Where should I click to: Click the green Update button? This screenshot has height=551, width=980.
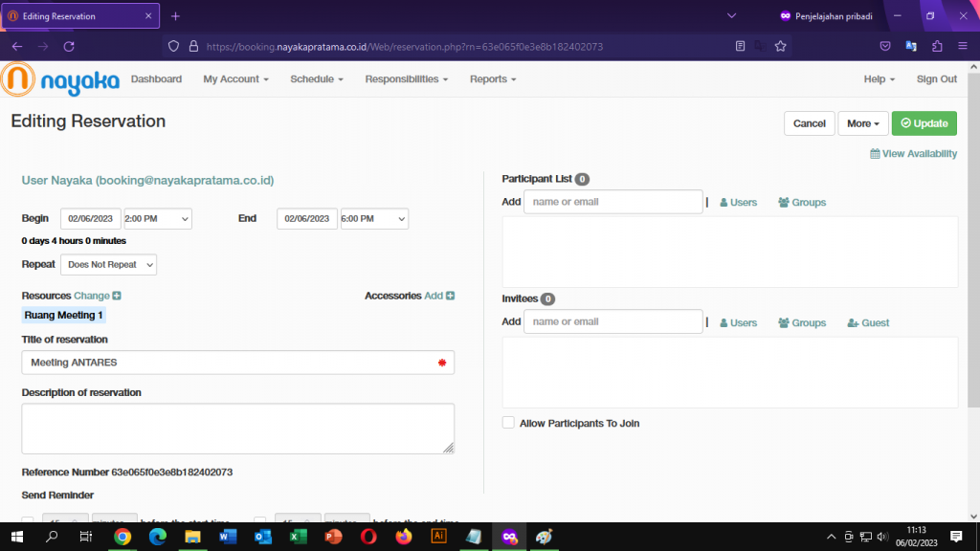[x=924, y=123]
